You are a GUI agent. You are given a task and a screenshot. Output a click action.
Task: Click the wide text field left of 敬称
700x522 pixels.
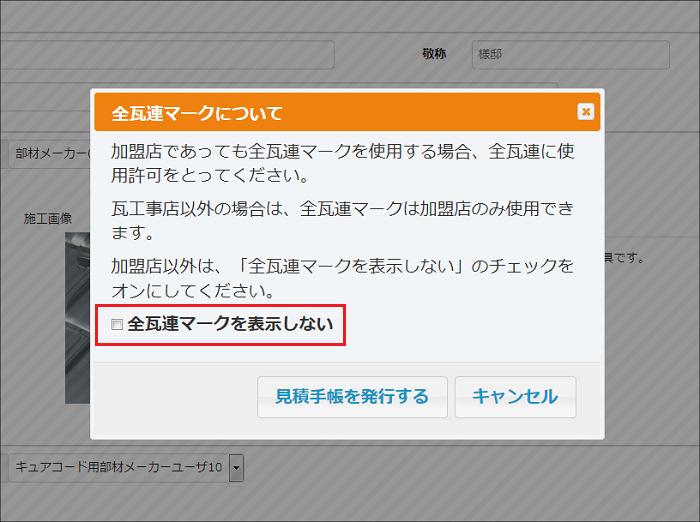[x=200, y=54]
